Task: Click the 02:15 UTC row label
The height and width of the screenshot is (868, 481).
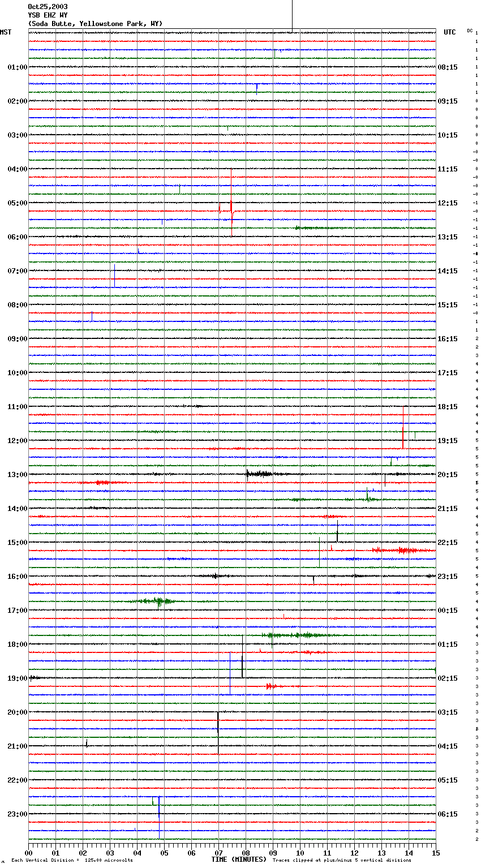Action: coord(448,678)
